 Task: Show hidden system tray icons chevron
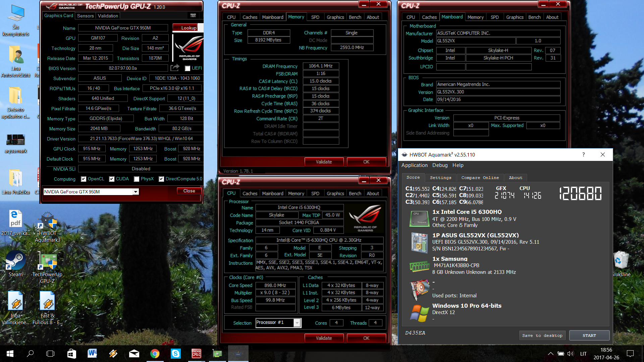[x=550, y=354]
